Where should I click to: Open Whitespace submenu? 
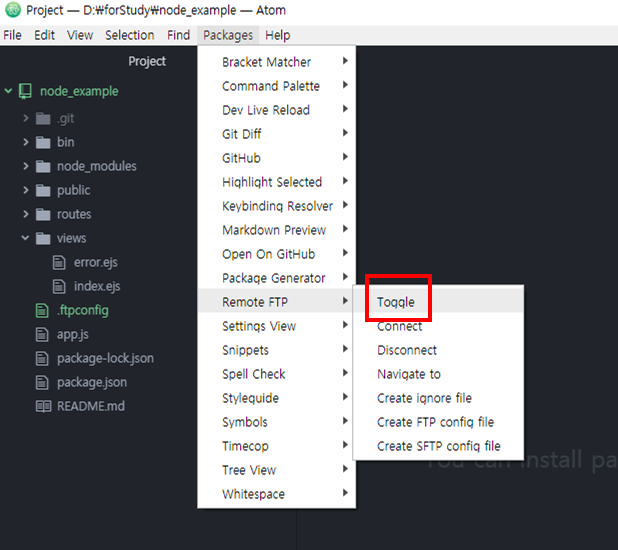[276, 494]
